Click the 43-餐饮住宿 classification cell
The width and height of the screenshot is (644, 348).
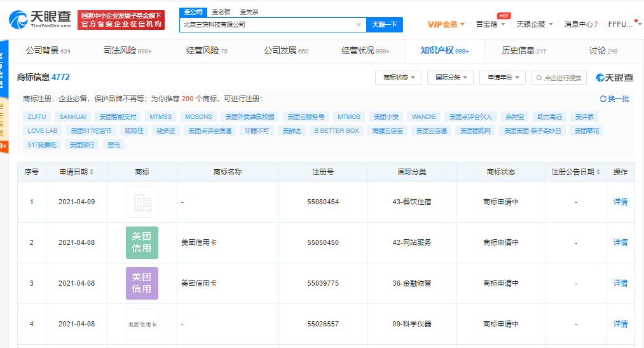tap(412, 202)
